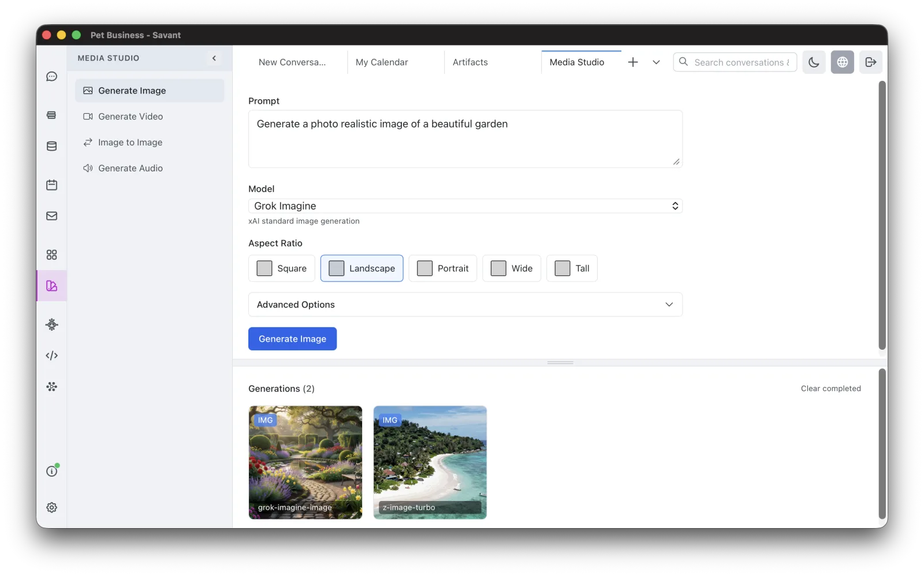Open the calendar icon in sidebar
The height and width of the screenshot is (576, 924).
[51, 185]
